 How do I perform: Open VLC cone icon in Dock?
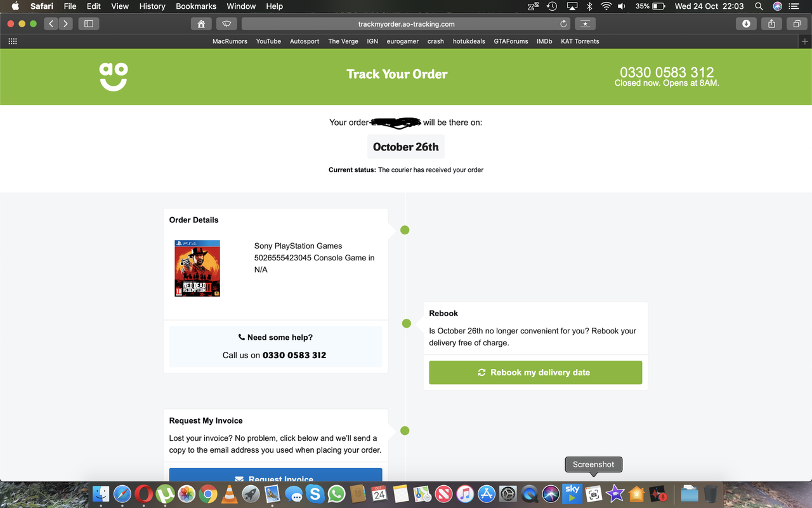click(x=229, y=493)
